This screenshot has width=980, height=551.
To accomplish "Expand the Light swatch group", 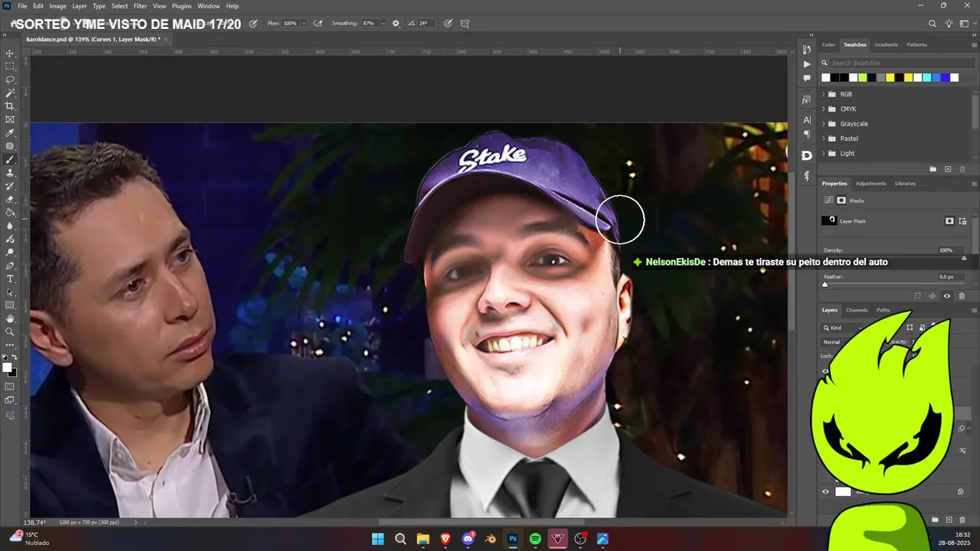I will (x=824, y=153).
